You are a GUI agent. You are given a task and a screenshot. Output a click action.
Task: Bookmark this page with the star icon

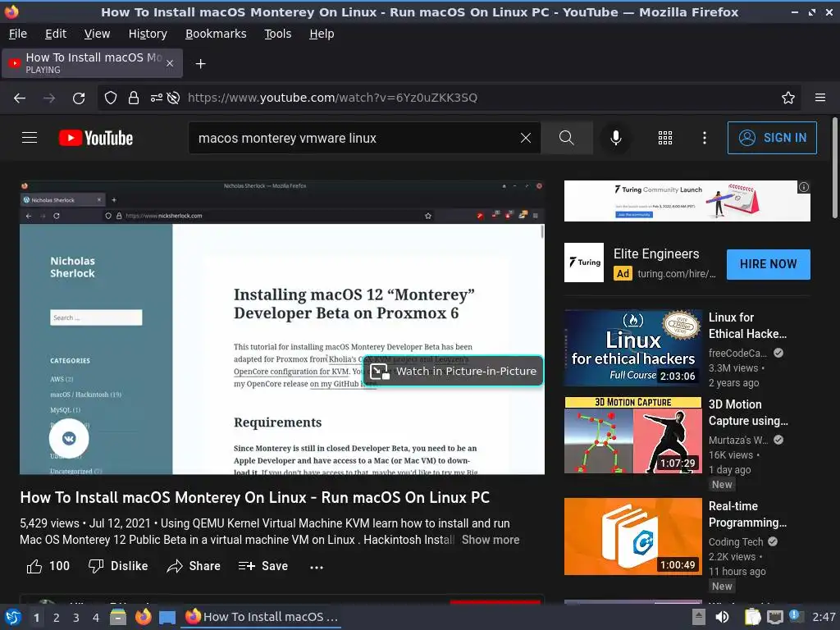pos(788,98)
